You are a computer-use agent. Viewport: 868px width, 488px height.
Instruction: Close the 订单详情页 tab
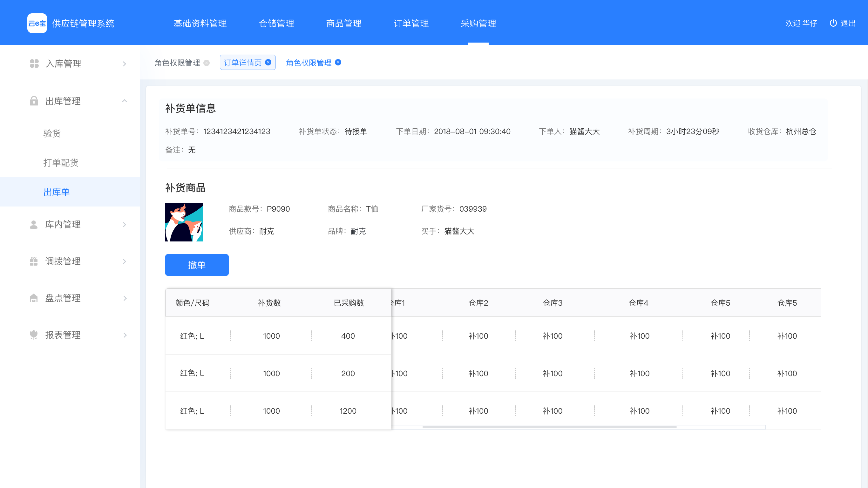click(268, 62)
